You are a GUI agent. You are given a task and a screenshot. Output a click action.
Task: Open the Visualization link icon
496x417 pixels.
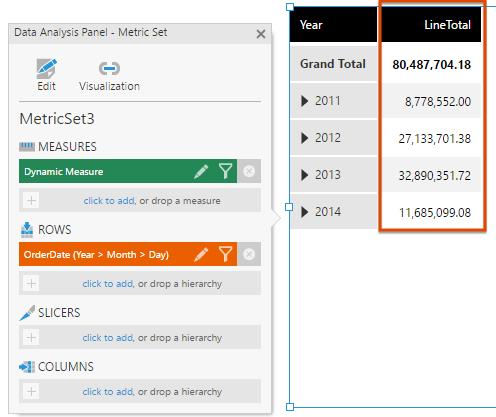coord(109,69)
